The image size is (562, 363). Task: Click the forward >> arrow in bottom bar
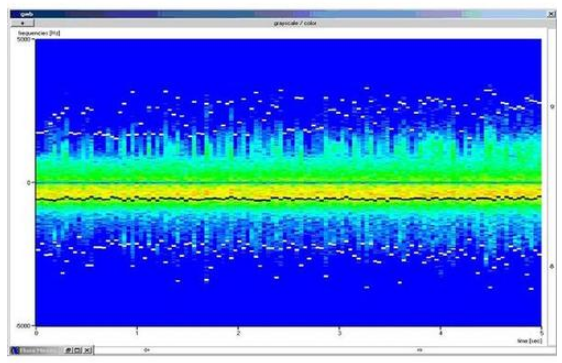pos(420,350)
